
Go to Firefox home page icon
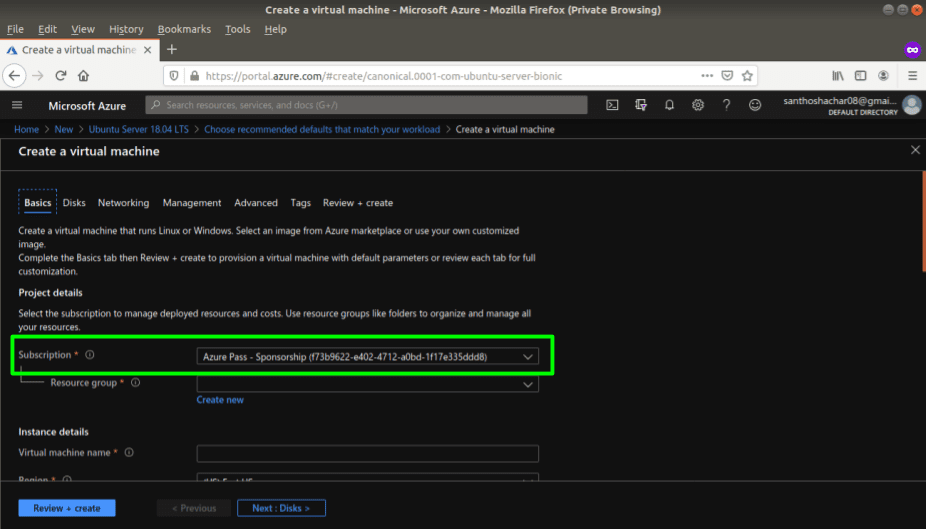pos(83,76)
